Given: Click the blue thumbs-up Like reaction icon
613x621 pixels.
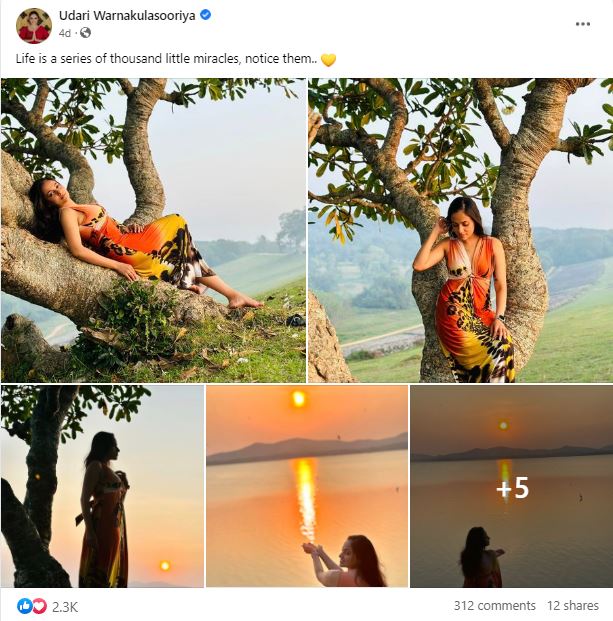Looking at the screenshot, I should pyautogui.click(x=24, y=606).
